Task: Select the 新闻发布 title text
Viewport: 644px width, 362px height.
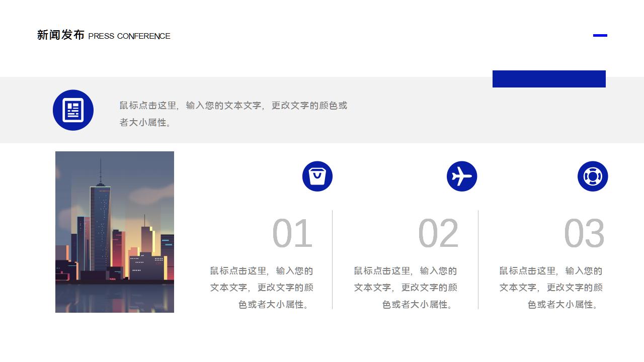Action: (x=61, y=35)
